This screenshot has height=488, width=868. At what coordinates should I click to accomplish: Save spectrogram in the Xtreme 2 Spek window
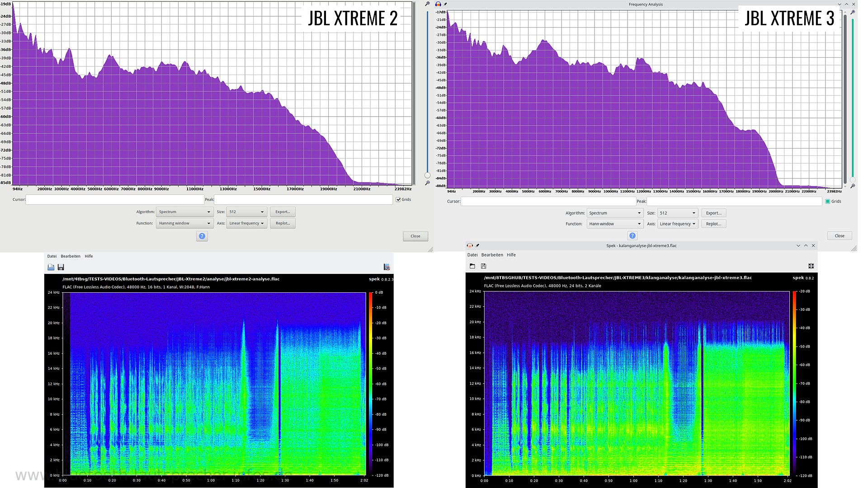[61, 267]
